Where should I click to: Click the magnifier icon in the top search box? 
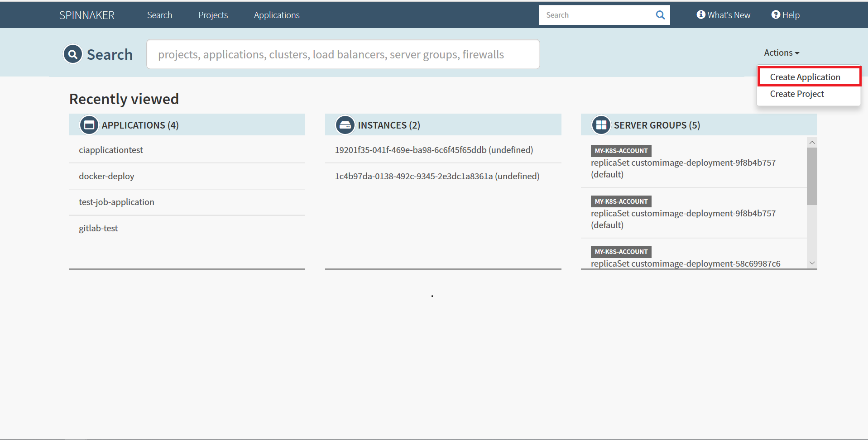[x=660, y=15]
